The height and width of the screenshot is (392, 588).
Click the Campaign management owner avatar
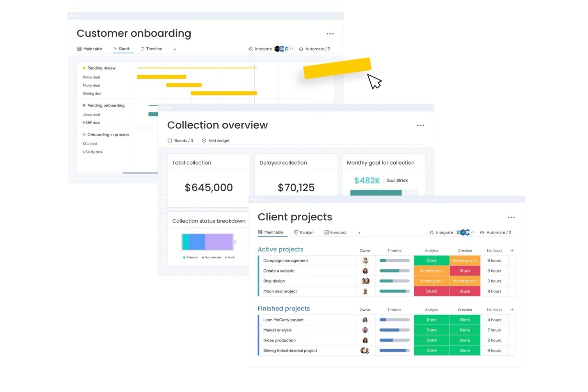(x=365, y=261)
